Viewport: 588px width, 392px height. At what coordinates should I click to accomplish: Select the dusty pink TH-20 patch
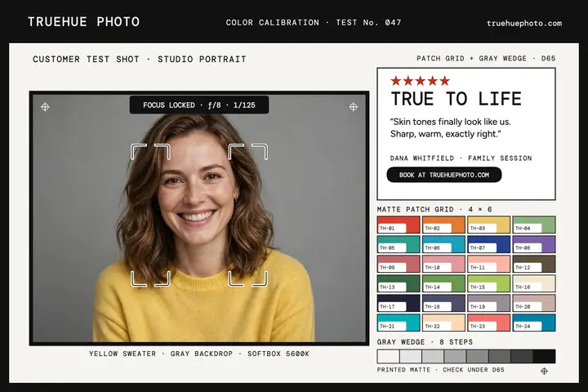click(534, 303)
